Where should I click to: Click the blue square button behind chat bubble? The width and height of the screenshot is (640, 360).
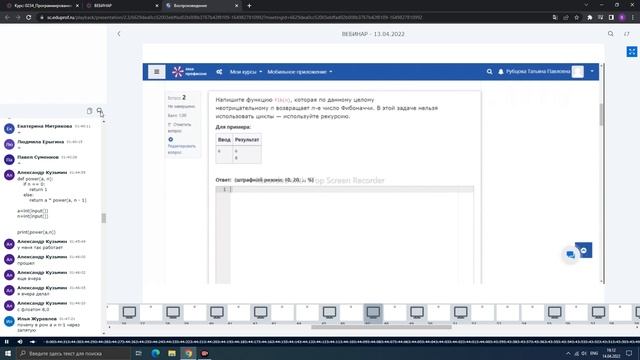pyautogui.click(x=585, y=250)
